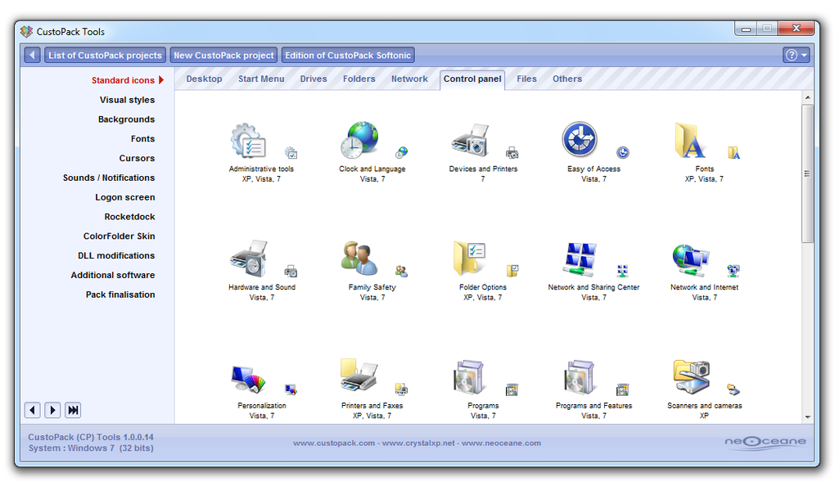Screen dimensions: 835x504
Task: Pick the large Family Safety icon
Action: (x=359, y=259)
